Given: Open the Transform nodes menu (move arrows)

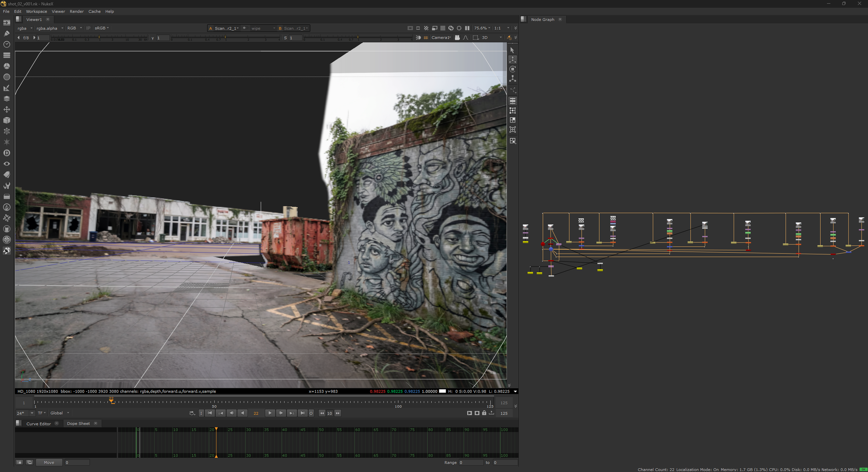Looking at the screenshot, I should pos(7,109).
